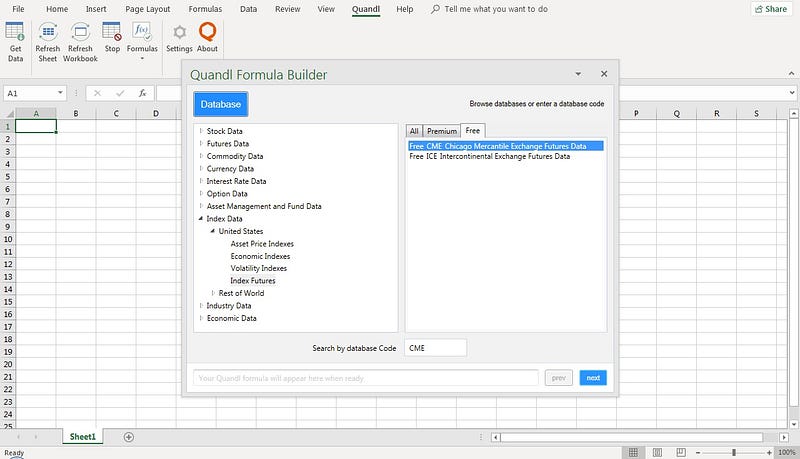800x459 pixels.
Task: Click the 100% zoom level
Action: pos(787,452)
